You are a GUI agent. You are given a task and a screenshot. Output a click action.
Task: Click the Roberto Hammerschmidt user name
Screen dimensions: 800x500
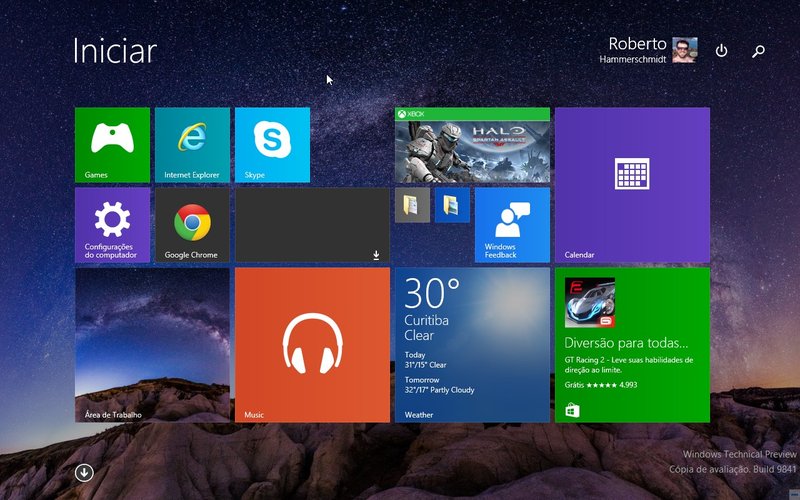click(x=633, y=50)
